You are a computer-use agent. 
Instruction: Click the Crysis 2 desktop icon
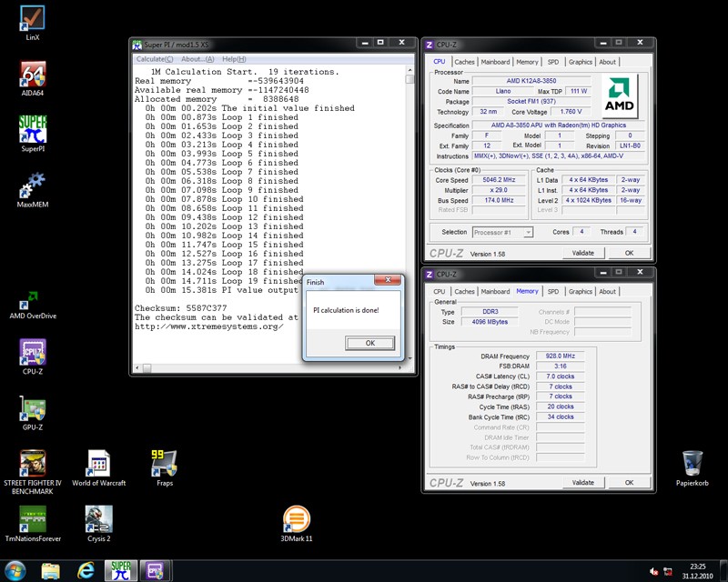coord(99,524)
